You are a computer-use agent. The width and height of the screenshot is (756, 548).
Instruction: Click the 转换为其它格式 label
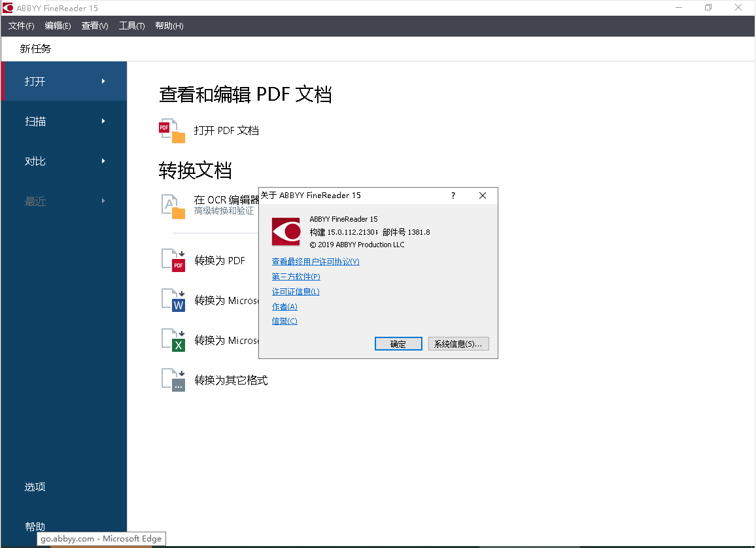[x=231, y=381]
